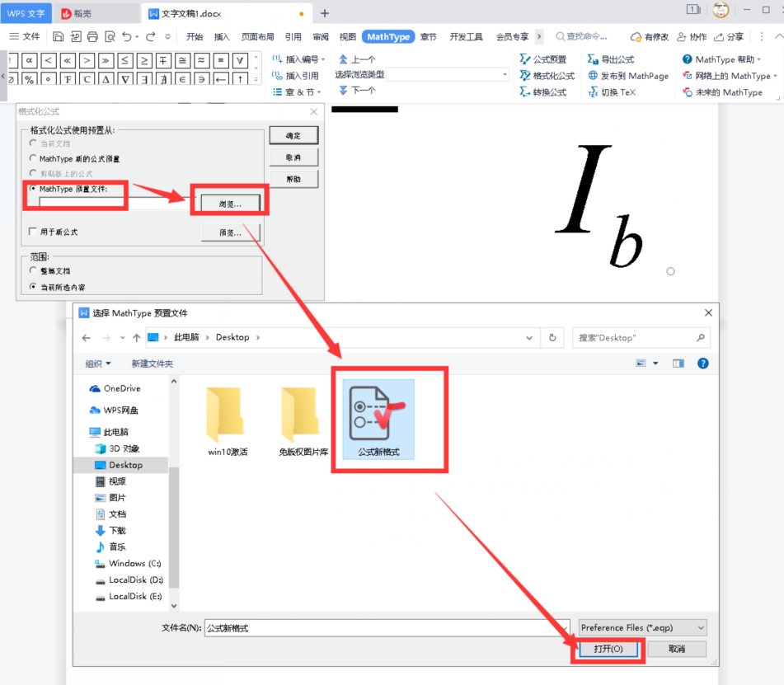The height and width of the screenshot is (685, 784).
Task: Switch to the Start (开始) ribbon tab
Action: tap(195, 37)
